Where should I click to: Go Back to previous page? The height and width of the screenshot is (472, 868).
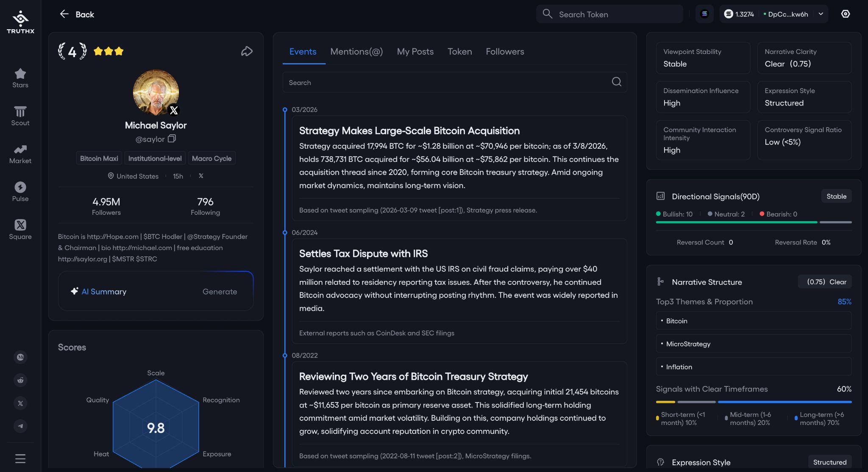(x=77, y=14)
